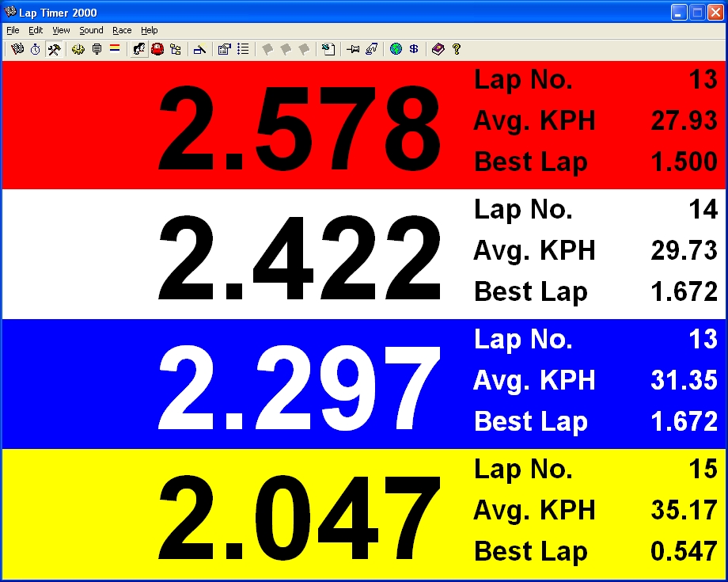Click red lane Lap No. value 13
Image resolution: width=728 pixels, height=582 pixels.
pos(703,79)
